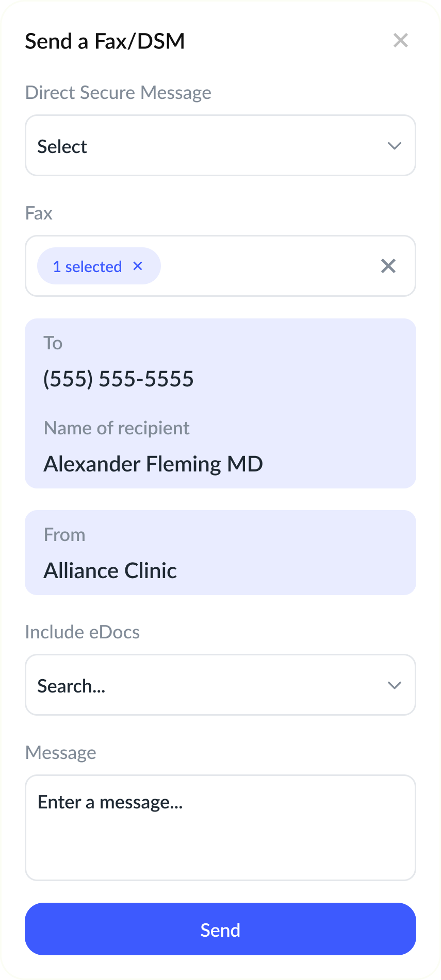The width and height of the screenshot is (441, 980).
Task: Click the fax number (555) 555-5555
Action: [x=119, y=379]
